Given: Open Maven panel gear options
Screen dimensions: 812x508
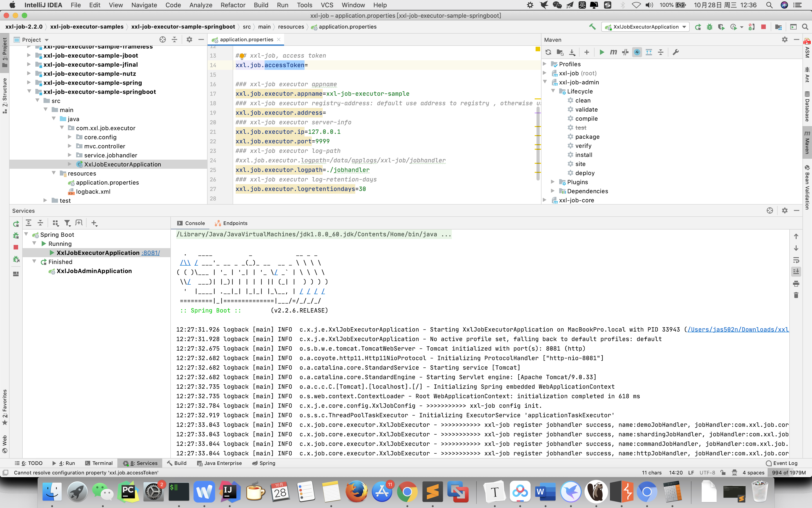Looking at the screenshot, I should [x=785, y=40].
